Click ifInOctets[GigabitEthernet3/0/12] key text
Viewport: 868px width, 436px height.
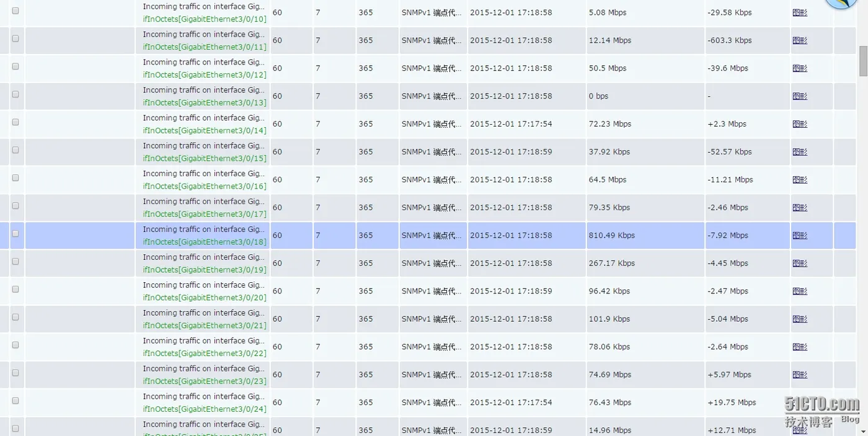coord(205,75)
